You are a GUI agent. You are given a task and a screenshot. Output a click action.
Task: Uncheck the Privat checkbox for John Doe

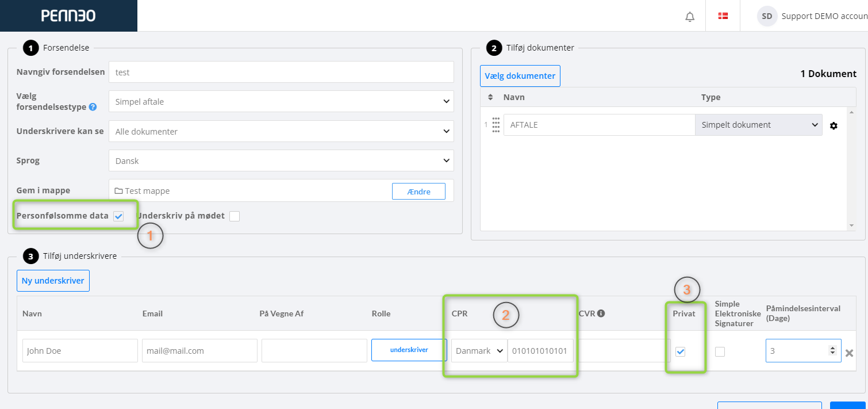[x=680, y=351]
